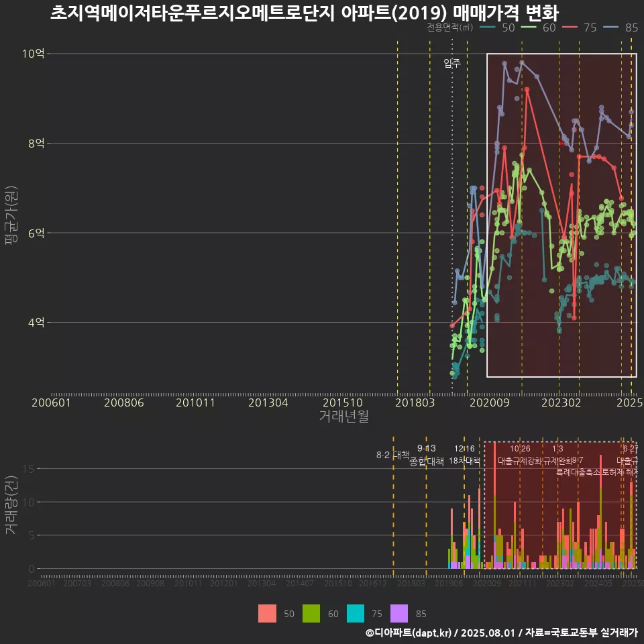Screen dimensions: 644x644
Task: Click 202009 on the price chart axis
Action: click(x=490, y=402)
